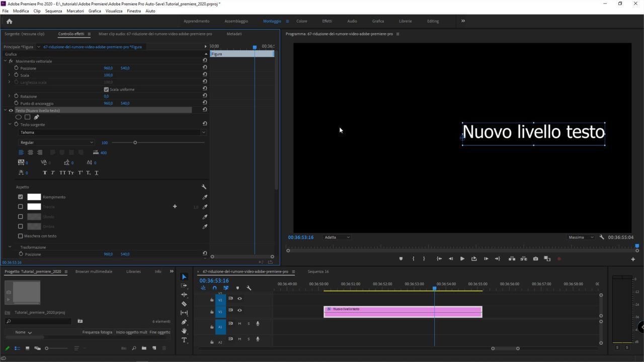This screenshot has width=644, height=362.
Task: Uncheck the Scala uniforme checkbox
Action: point(106,89)
